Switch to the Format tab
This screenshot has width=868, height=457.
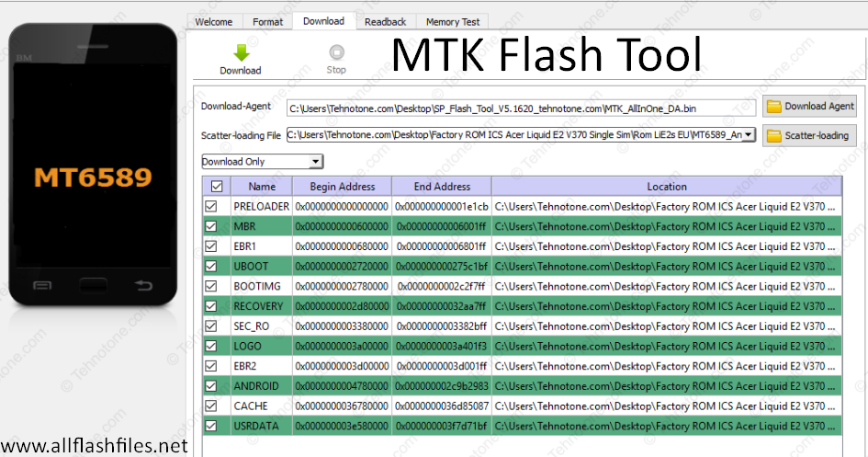click(x=267, y=21)
